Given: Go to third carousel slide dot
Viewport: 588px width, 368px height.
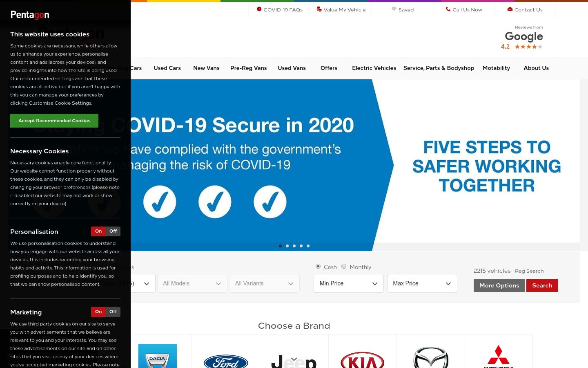Looking at the screenshot, I should pyautogui.click(x=294, y=246).
